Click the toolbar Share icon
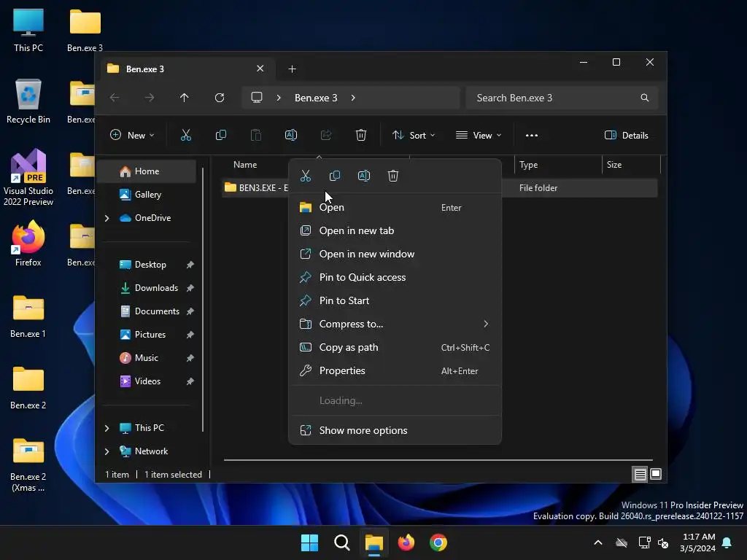The height and width of the screenshot is (560, 747). (326, 135)
